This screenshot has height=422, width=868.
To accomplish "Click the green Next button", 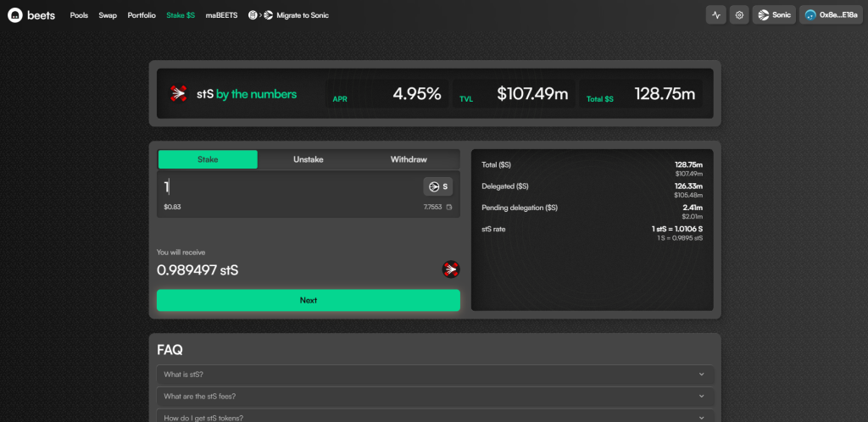I will pyautogui.click(x=309, y=300).
